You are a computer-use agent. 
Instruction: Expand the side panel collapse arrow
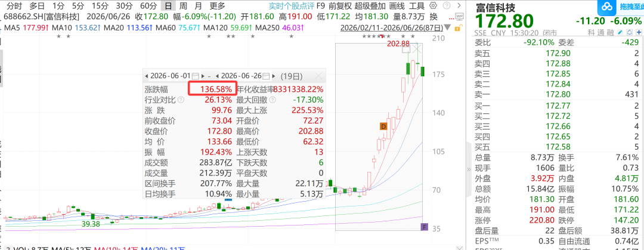pos(468,169)
